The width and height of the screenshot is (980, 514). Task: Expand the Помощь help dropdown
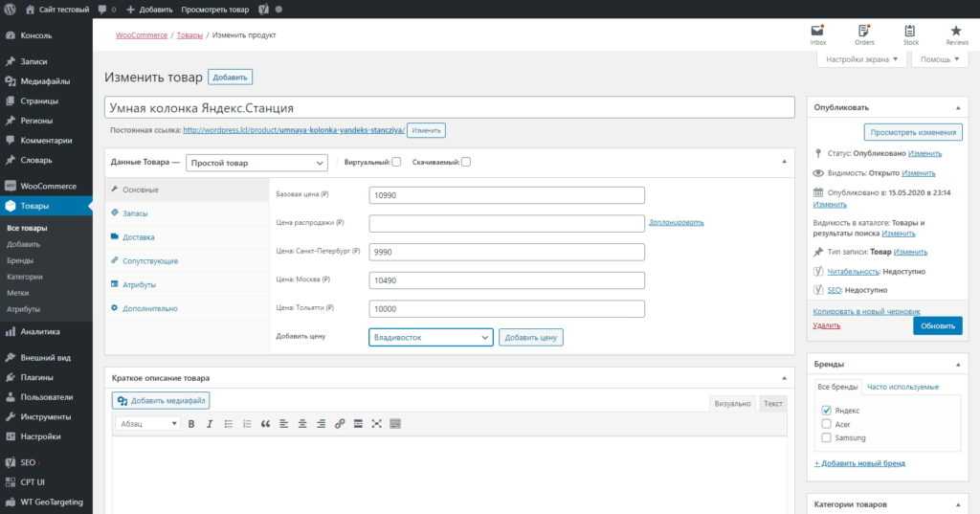(940, 59)
